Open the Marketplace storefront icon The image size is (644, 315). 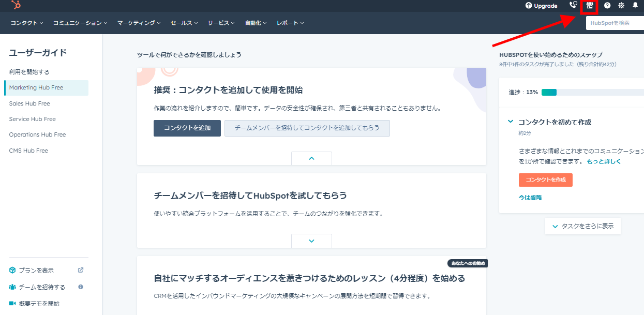pyautogui.click(x=589, y=6)
